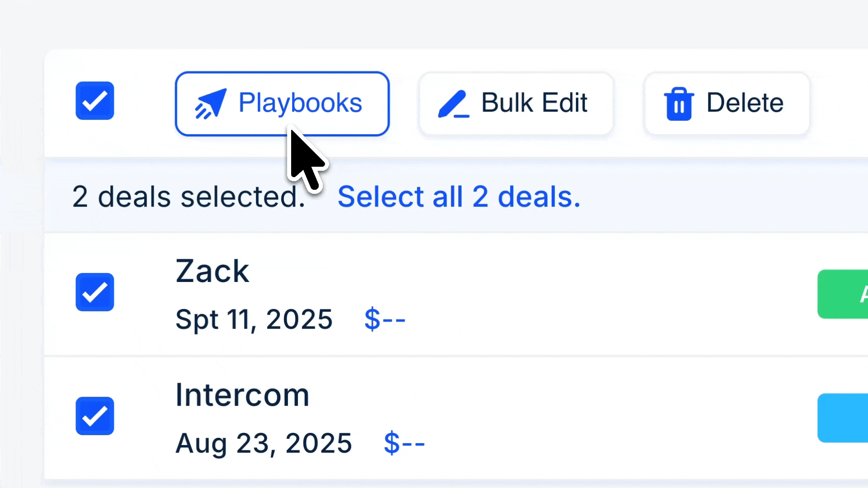Screen dimensions: 868x488
Task: Click the '2 deals selected.' text
Action: (x=189, y=197)
